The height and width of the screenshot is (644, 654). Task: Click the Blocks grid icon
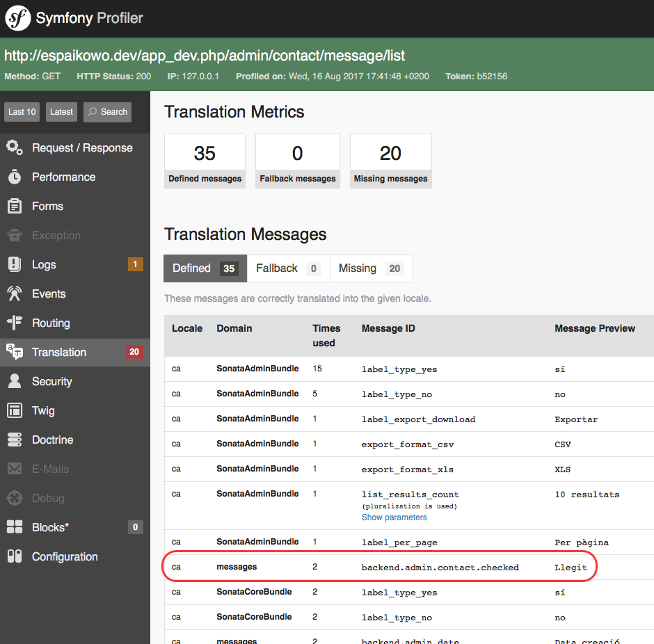15,527
